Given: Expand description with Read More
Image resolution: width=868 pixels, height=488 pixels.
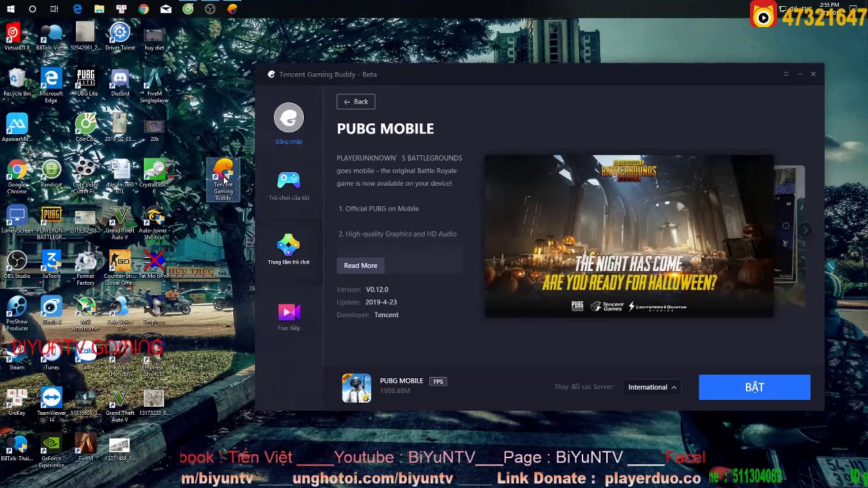Looking at the screenshot, I should point(360,266).
